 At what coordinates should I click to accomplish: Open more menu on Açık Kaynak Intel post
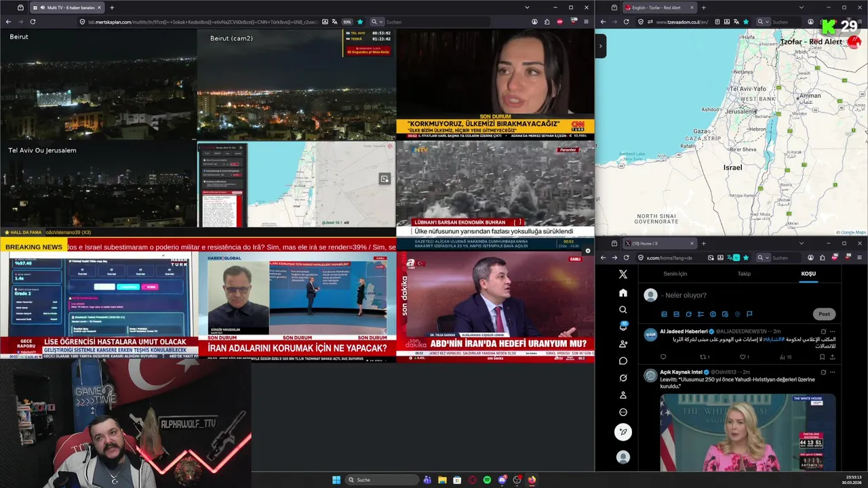point(833,372)
